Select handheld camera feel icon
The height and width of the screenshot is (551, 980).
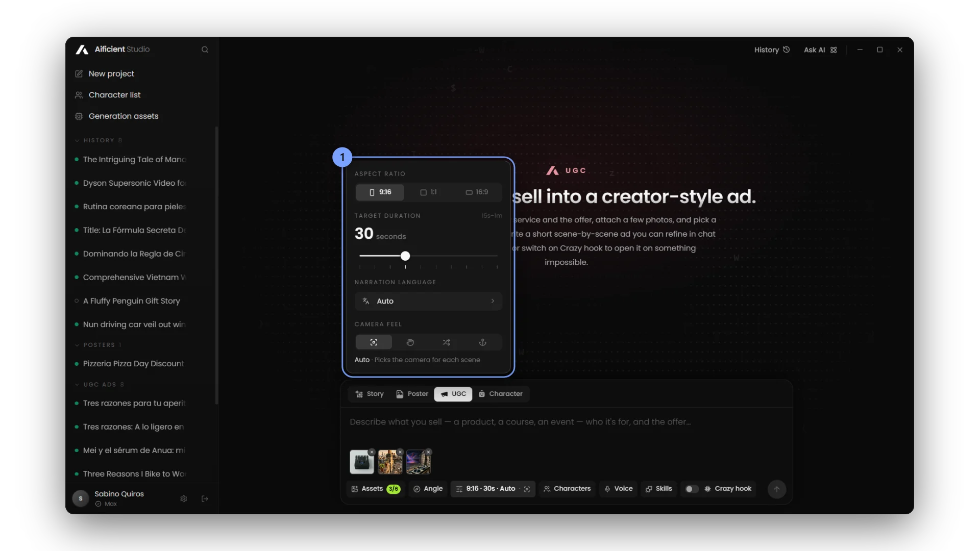(x=410, y=342)
